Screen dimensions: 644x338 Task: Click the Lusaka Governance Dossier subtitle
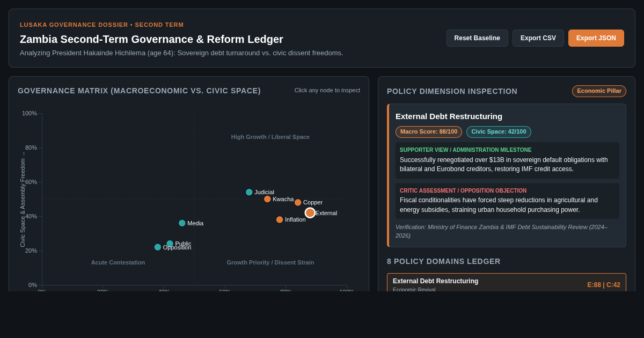[102, 25]
